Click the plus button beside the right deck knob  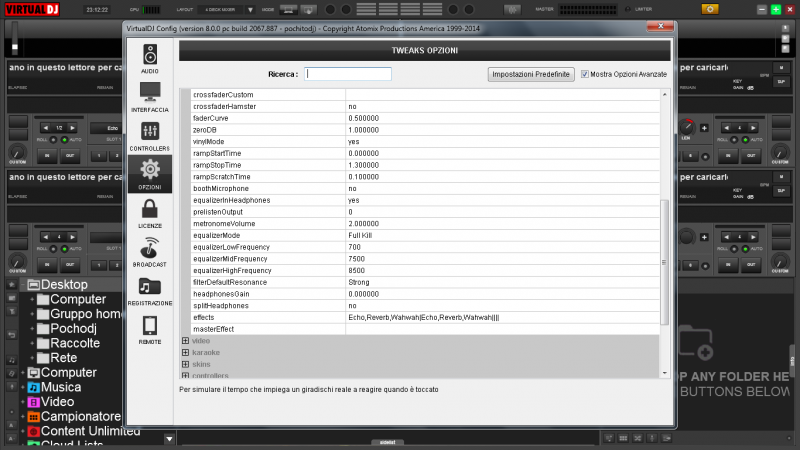[x=704, y=128]
